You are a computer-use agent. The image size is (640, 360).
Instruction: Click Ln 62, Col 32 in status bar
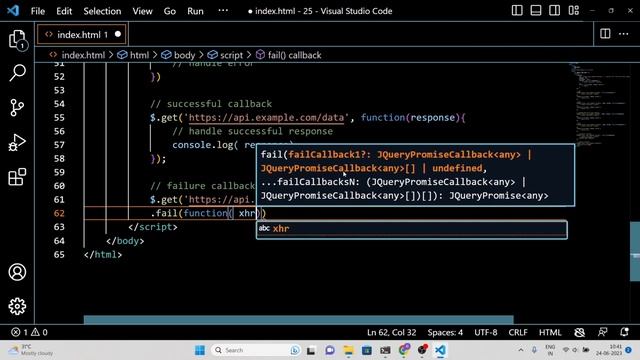[x=391, y=332]
